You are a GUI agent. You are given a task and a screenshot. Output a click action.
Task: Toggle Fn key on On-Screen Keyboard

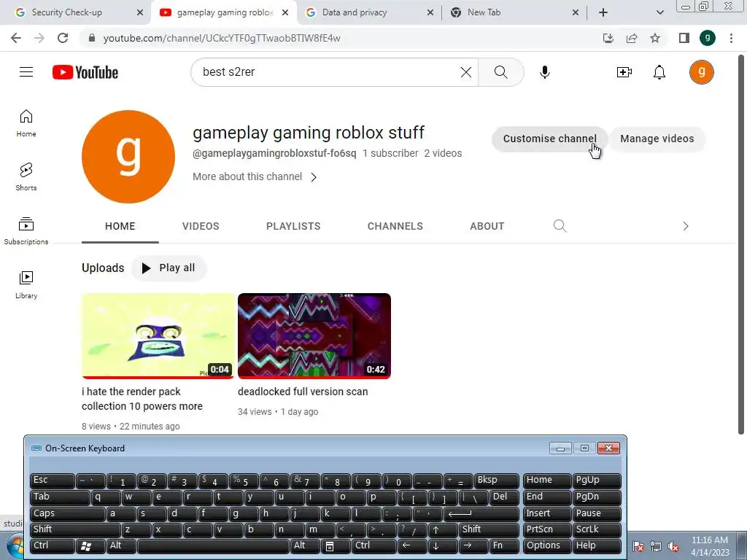(x=504, y=545)
